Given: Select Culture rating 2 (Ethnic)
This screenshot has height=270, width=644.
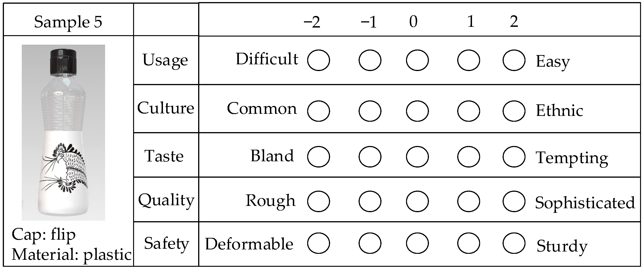Looking at the screenshot, I should 514,111.
